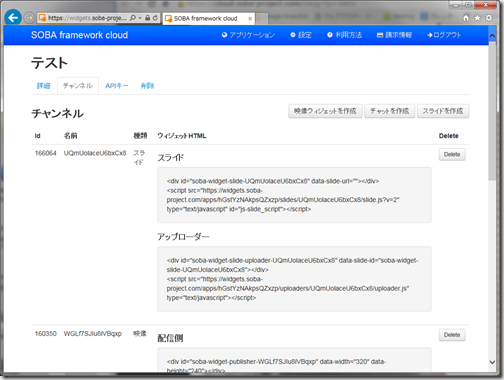Click the チャンネル section heading
This screenshot has height=380, width=504.
click(x=57, y=114)
